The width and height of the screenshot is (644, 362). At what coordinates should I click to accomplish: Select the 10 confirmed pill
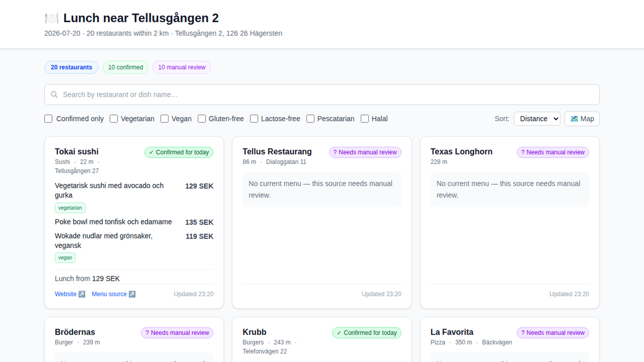pos(125,67)
